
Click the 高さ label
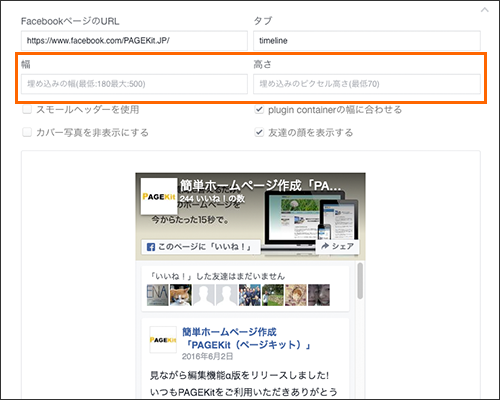tap(263, 64)
